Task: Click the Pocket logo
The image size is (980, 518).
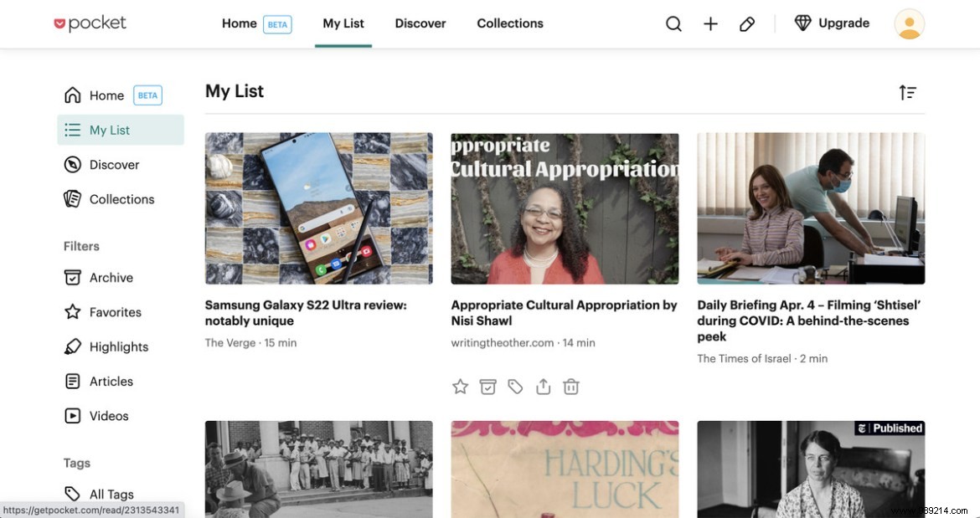Action: [x=90, y=23]
